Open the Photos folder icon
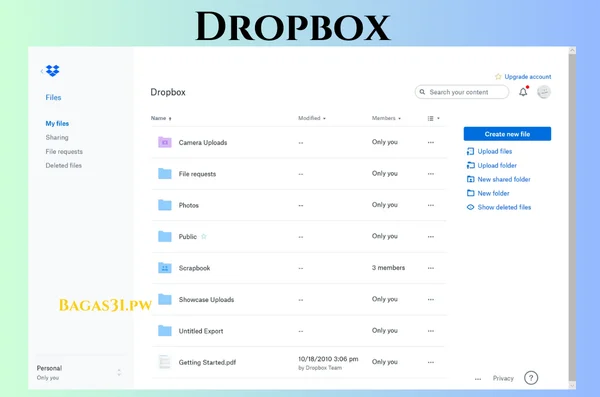 pyautogui.click(x=165, y=205)
